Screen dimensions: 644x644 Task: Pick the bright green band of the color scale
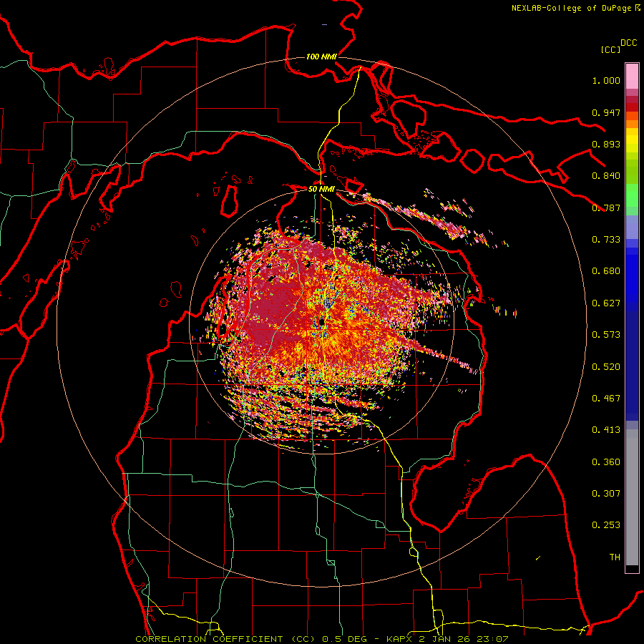tap(632, 195)
